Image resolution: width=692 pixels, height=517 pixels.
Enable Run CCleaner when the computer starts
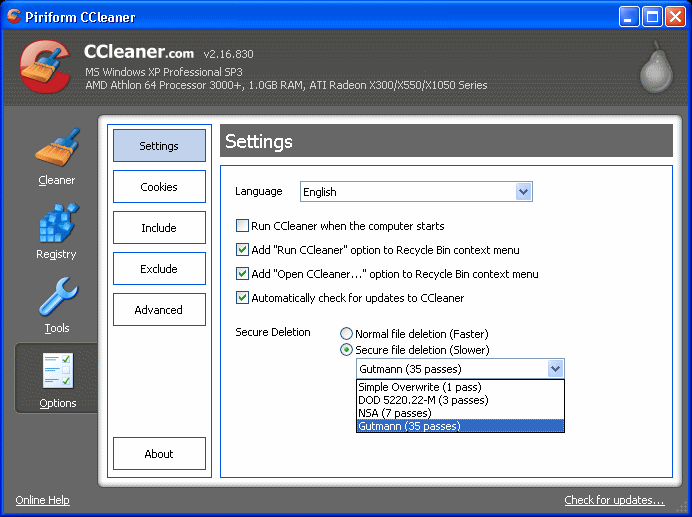(242, 226)
